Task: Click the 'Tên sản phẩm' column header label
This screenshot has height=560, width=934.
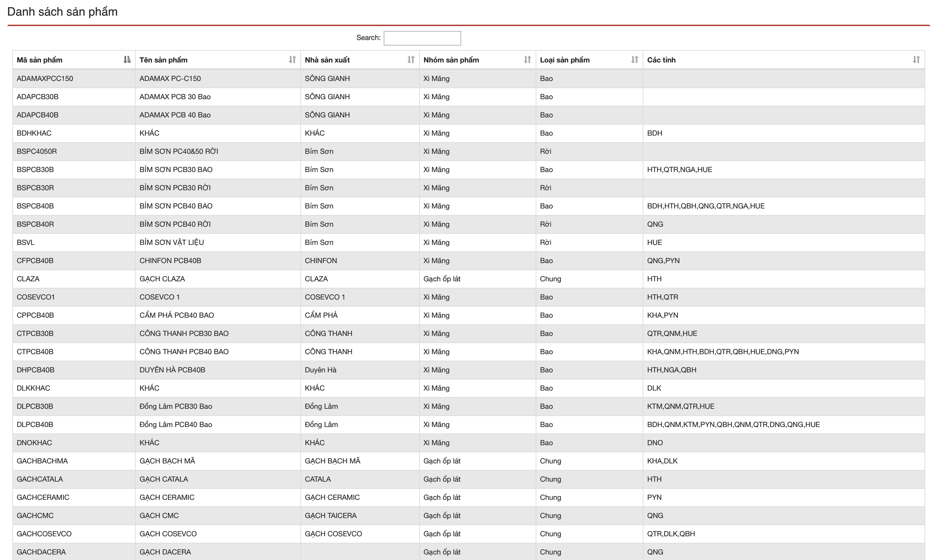Action: click(x=163, y=60)
